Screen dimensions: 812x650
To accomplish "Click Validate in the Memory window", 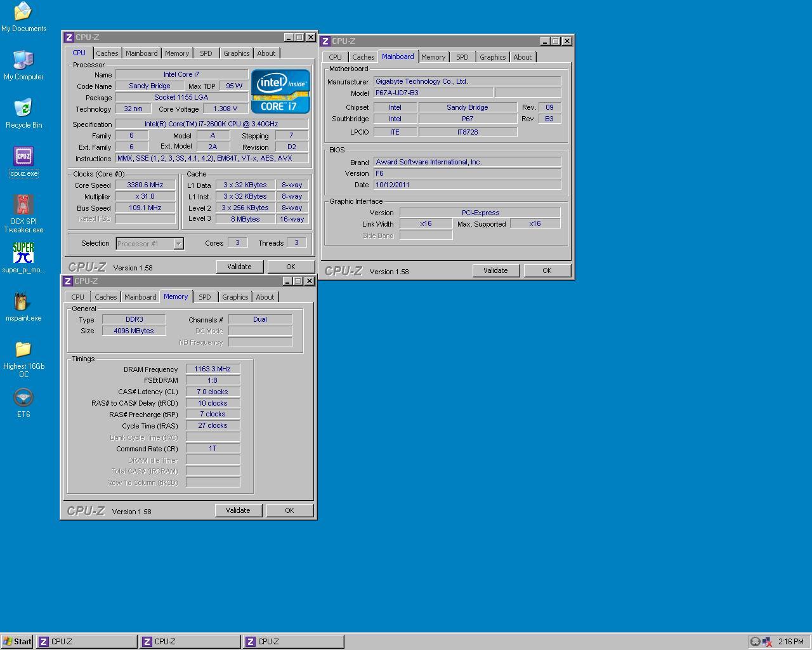I will coord(239,510).
